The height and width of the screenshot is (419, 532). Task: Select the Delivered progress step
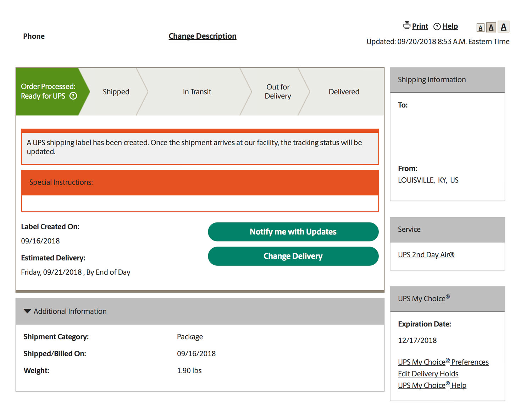[344, 92]
